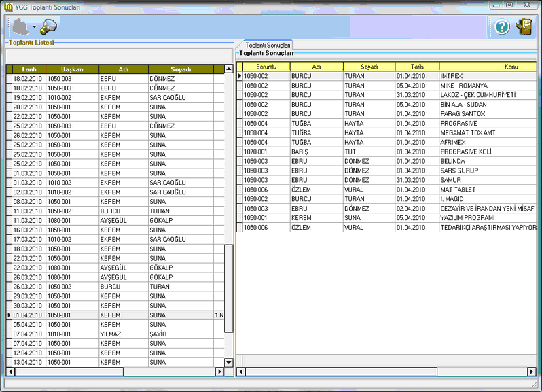
Task: Click the PARAG SANTOX topic cell
Action: [488, 113]
